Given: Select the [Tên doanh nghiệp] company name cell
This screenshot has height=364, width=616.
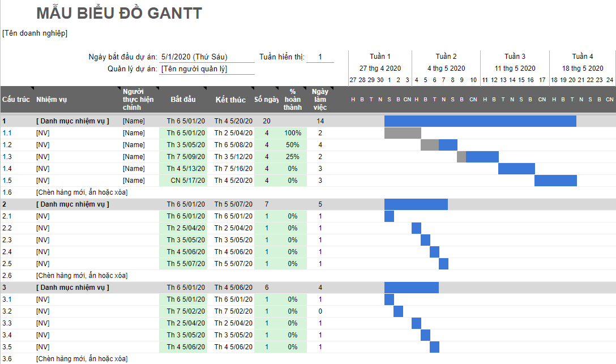Looking at the screenshot, I should click(x=35, y=33).
